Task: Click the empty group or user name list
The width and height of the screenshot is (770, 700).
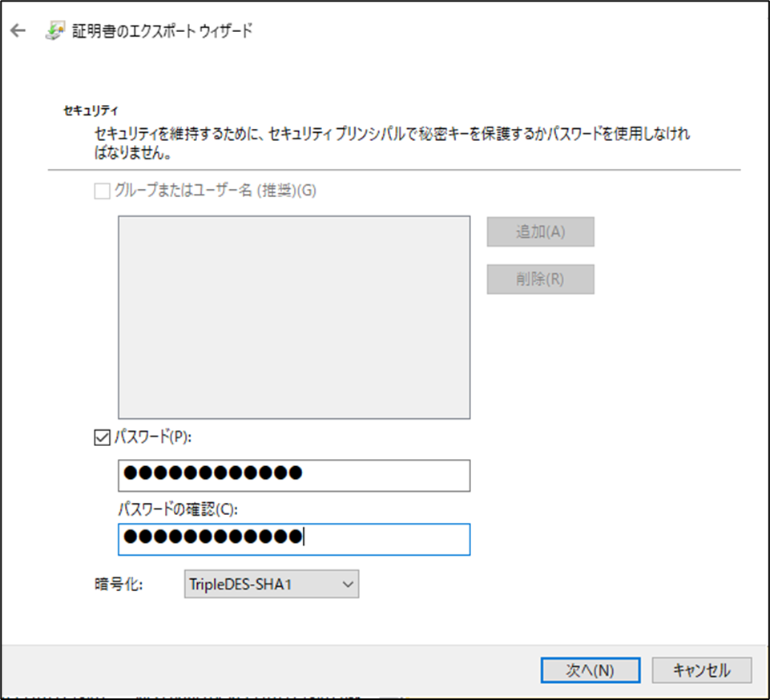Action: (294, 316)
